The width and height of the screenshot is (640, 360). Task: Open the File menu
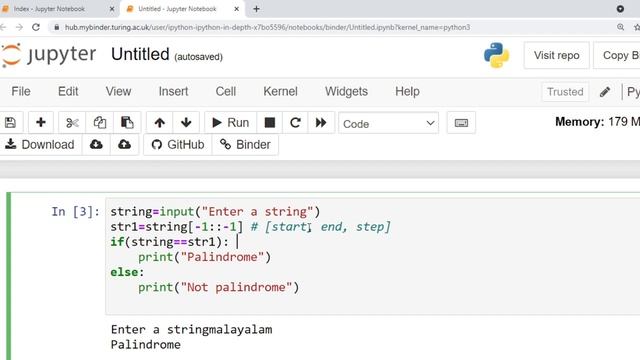(x=21, y=91)
